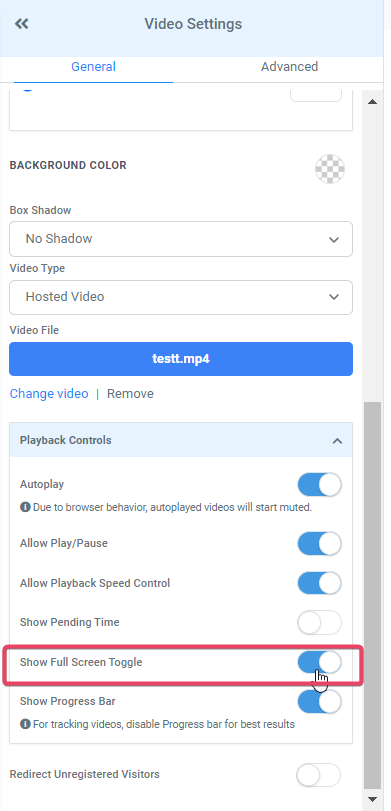
Task: Click the Change video link
Action: pyautogui.click(x=49, y=394)
